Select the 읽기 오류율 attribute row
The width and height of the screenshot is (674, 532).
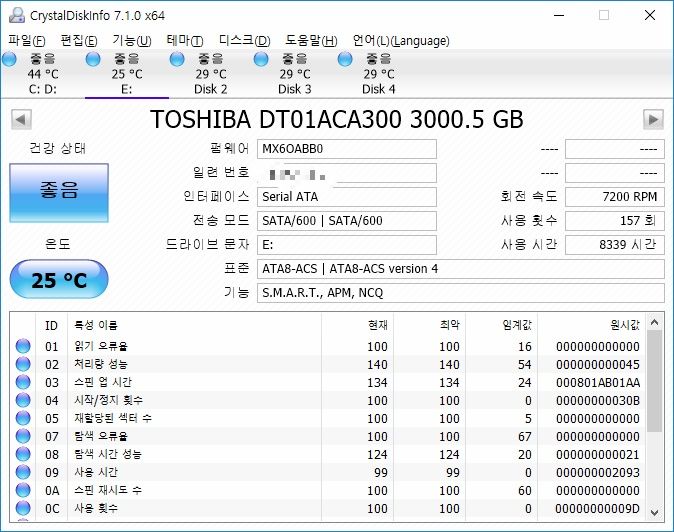click(328, 346)
